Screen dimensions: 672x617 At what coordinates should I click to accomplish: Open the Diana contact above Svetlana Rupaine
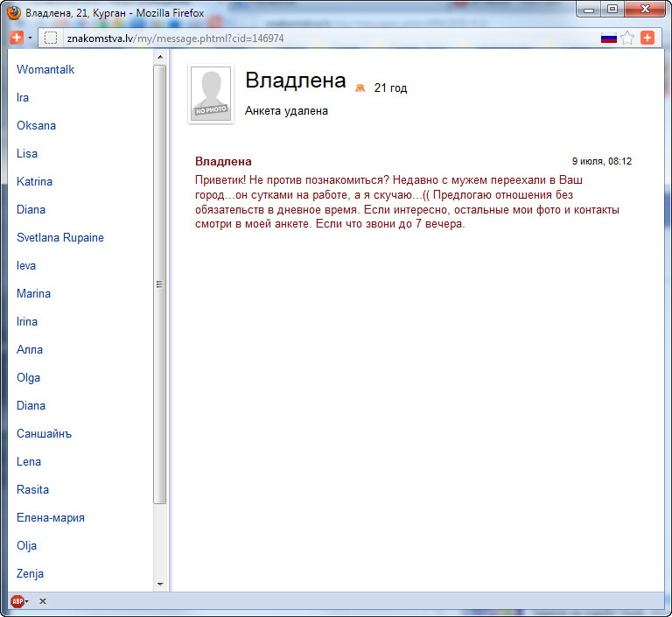(x=31, y=209)
